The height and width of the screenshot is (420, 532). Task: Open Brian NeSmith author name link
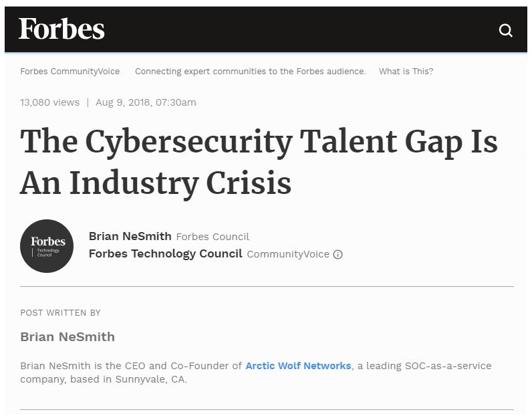point(130,236)
